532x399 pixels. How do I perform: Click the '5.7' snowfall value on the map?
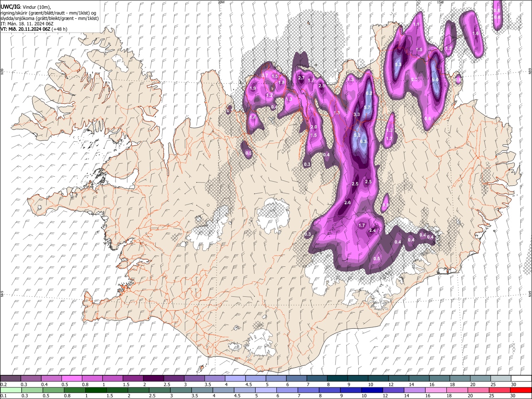(x=367, y=108)
